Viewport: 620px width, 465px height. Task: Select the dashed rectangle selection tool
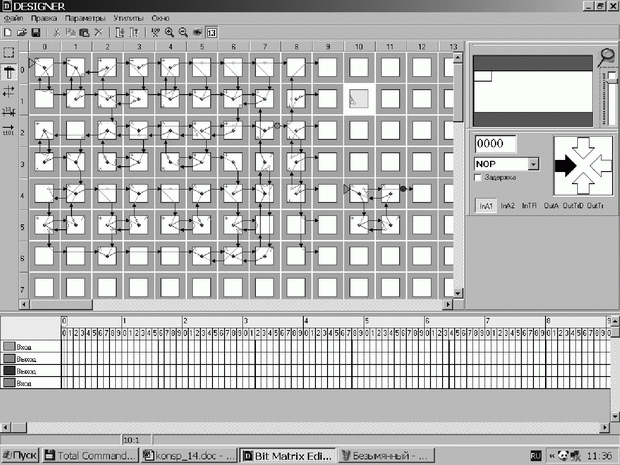pyautogui.click(x=9, y=52)
